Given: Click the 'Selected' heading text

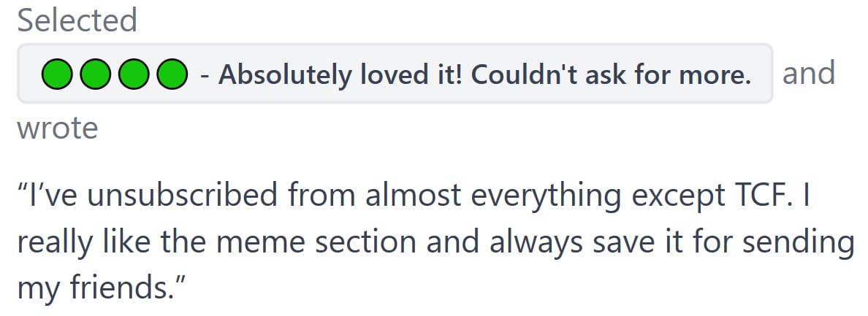Looking at the screenshot, I should click(x=77, y=21).
